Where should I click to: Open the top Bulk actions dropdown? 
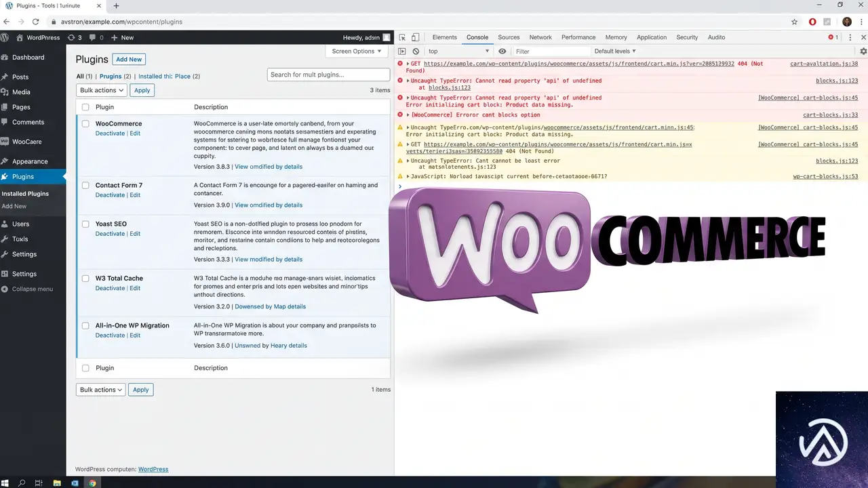[101, 90]
